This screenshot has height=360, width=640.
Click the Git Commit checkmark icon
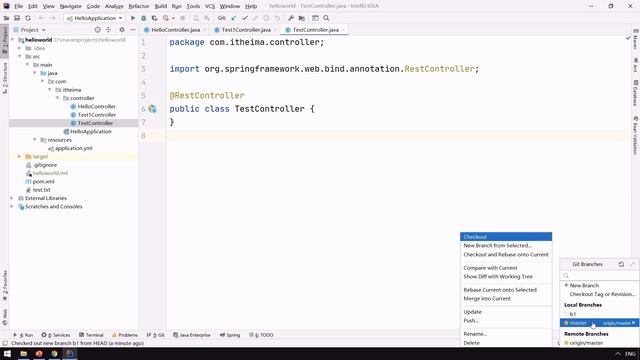(244, 18)
